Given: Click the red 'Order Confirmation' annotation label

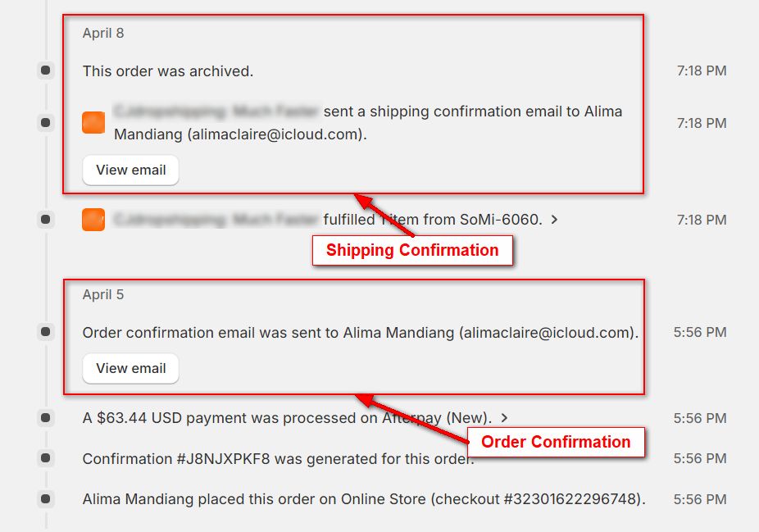Looking at the screenshot, I should tap(556, 443).
